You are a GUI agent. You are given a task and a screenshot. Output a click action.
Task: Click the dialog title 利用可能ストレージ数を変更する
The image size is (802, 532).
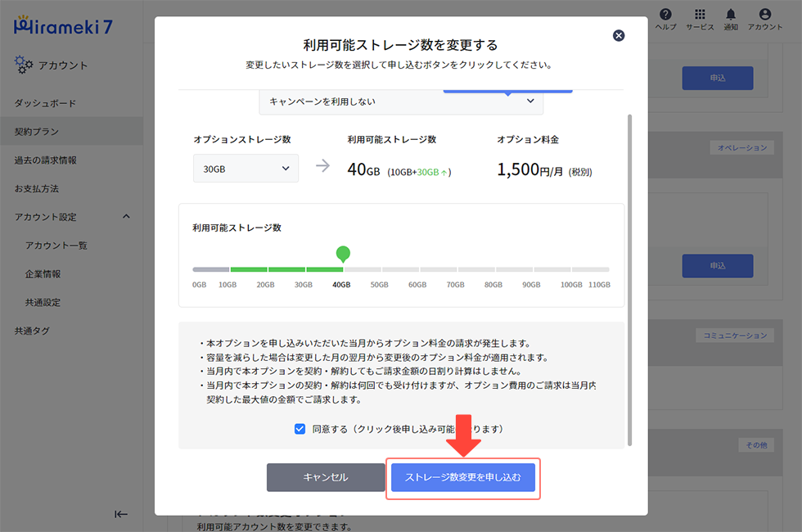400,45
